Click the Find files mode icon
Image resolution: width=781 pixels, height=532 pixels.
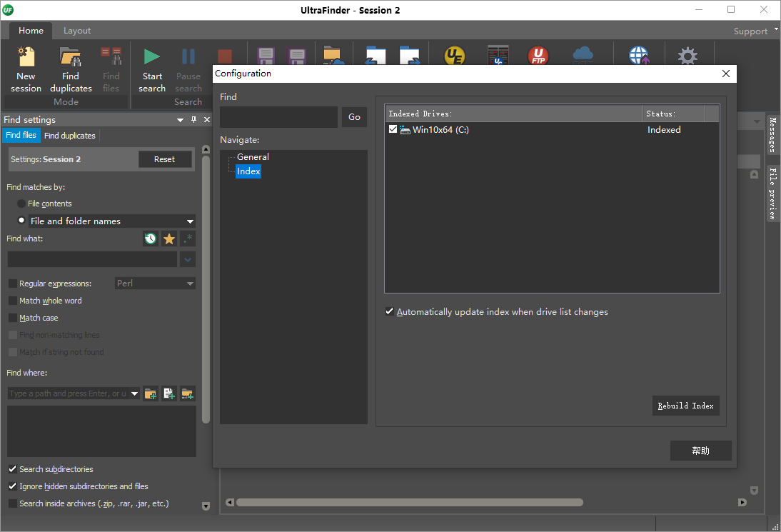coord(111,57)
